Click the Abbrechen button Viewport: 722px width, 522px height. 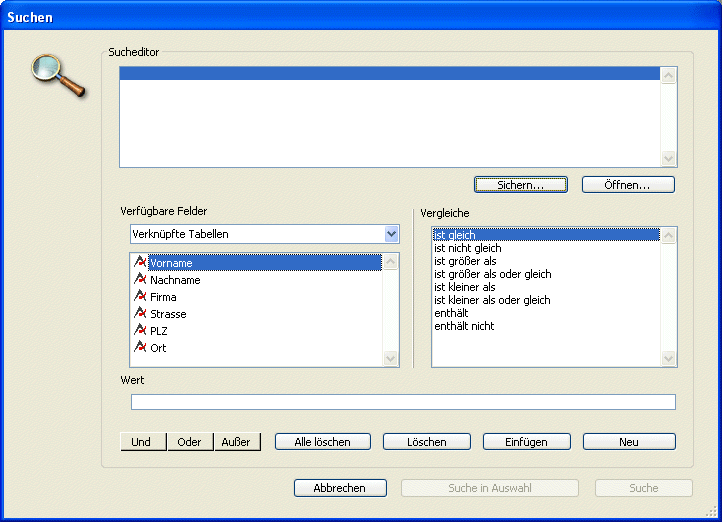point(340,488)
